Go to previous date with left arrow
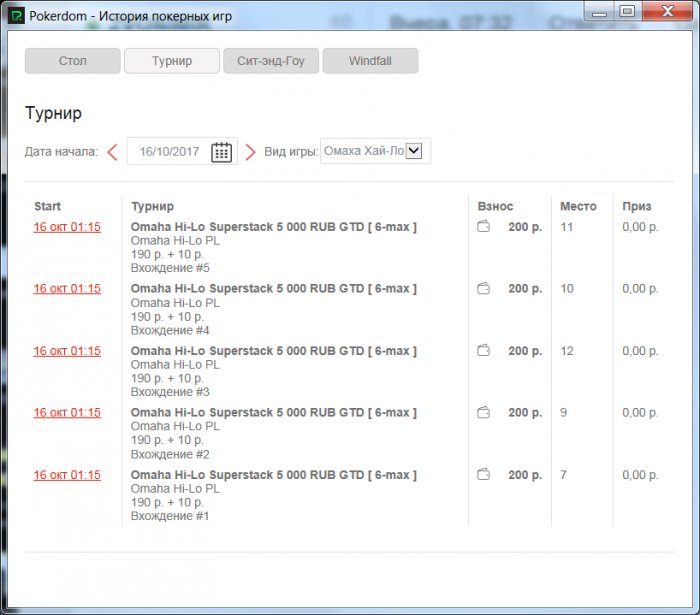Screen dimensions: 700x615 coord(112,152)
